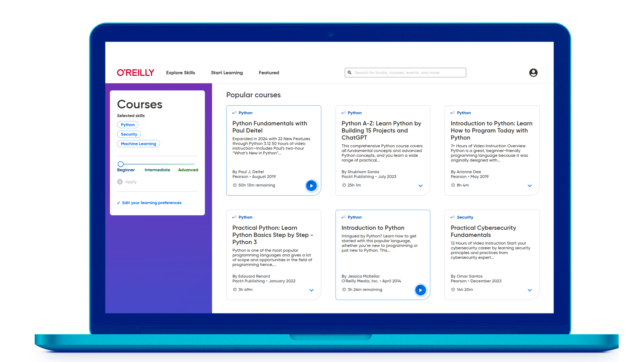Click the "By Shubham Sarda" author text
The height and width of the screenshot is (362, 644).
pos(360,172)
